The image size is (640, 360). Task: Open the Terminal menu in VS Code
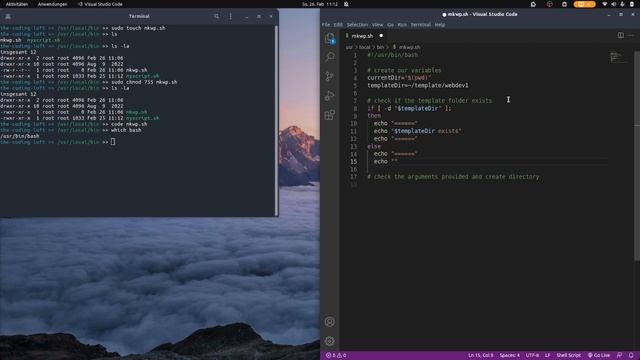tap(420, 24)
